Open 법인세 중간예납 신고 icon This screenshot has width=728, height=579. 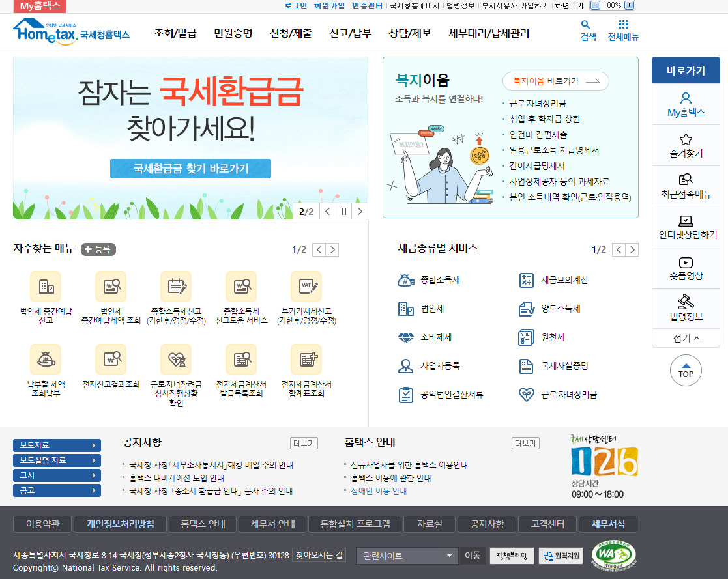coord(46,287)
